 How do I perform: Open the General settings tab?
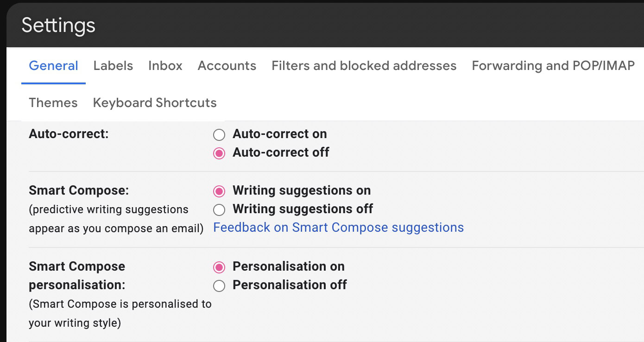coord(53,66)
